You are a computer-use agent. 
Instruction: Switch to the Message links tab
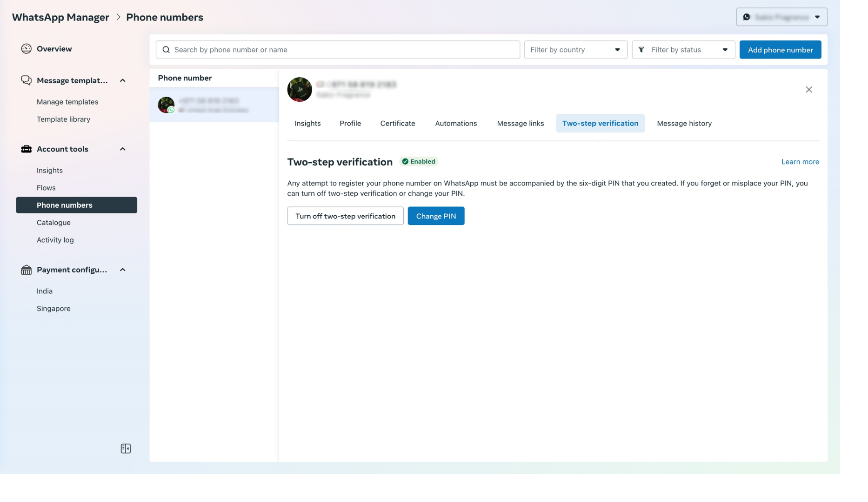pyautogui.click(x=520, y=123)
